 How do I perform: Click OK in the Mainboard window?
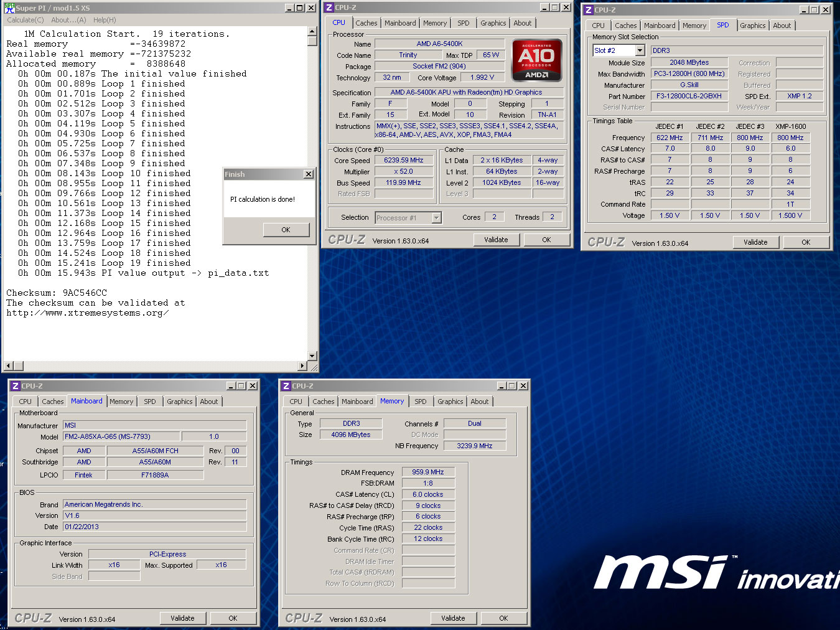pos(233,618)
